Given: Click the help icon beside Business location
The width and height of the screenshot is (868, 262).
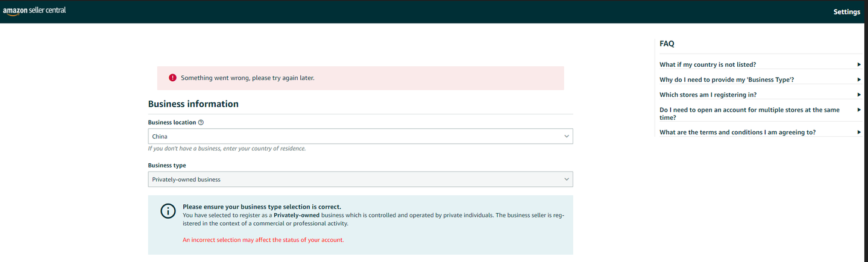Looking at the screenshot, I should point(201,122).
